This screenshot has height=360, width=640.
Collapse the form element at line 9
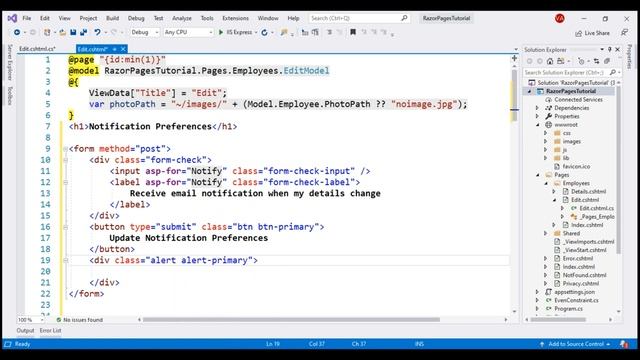tap(65, 149)
